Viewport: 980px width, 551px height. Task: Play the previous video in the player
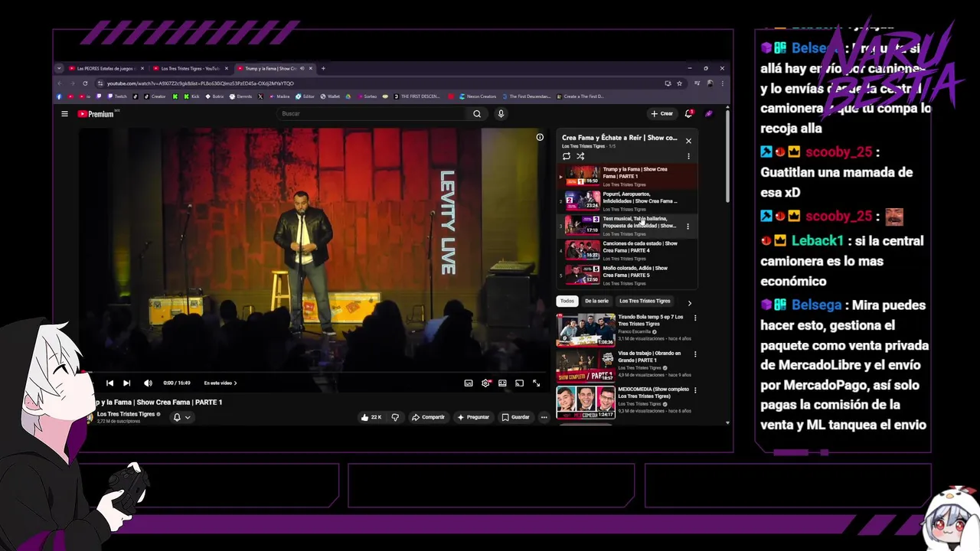[109, 383]
